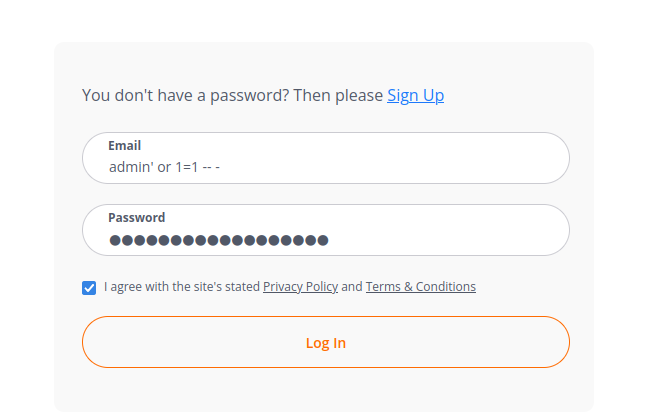Click the "I agree with the site's stated" label text

click(182, 287)
